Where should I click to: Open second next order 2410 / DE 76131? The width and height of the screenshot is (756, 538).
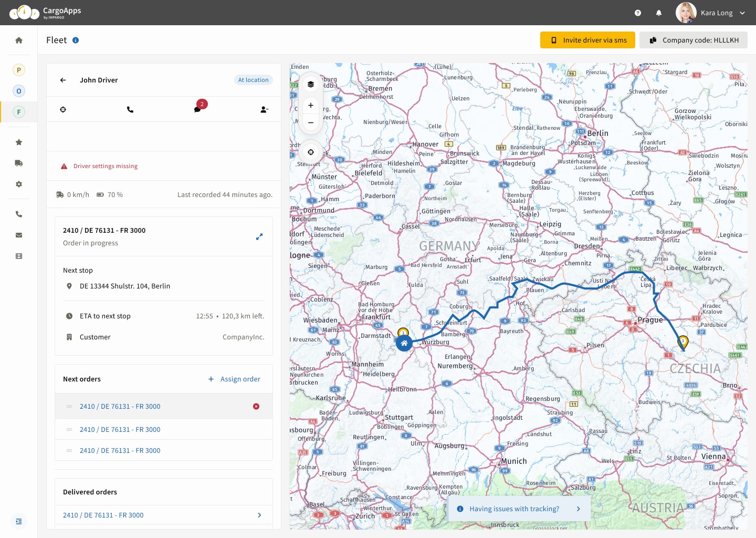[120, 430]
